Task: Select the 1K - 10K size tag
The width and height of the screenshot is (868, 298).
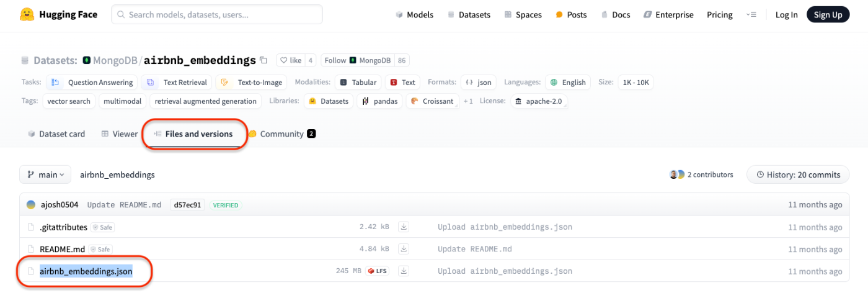Action: (634, 83)
